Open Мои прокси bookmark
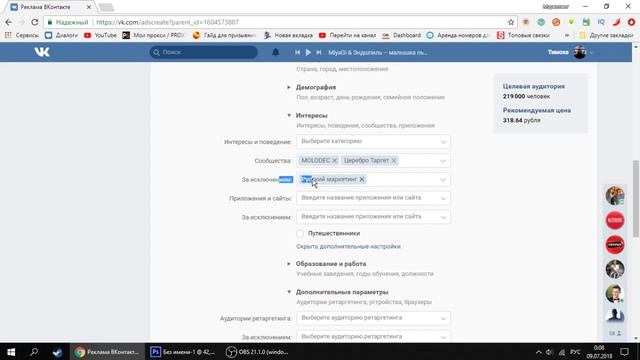The image size is (640, 360). (x=154, y=36)
